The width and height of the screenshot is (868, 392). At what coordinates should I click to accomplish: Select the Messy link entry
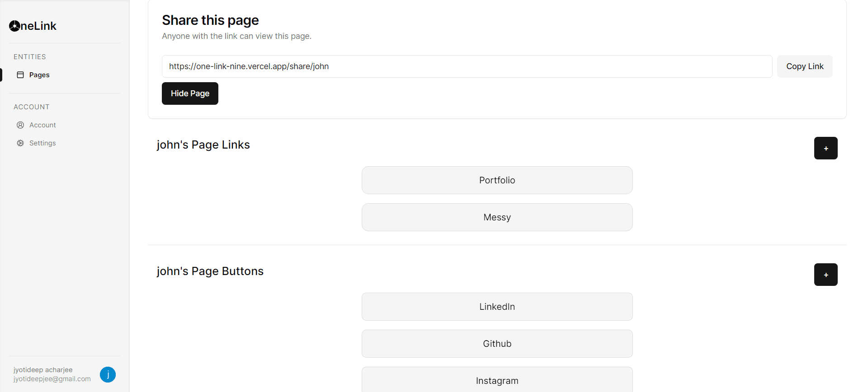497,217
